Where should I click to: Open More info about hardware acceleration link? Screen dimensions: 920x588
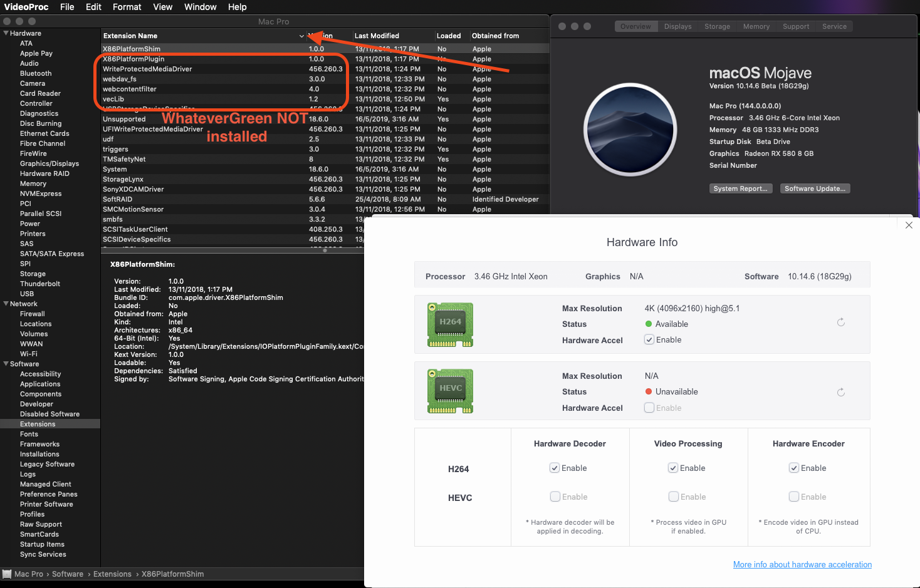[802, 564]
